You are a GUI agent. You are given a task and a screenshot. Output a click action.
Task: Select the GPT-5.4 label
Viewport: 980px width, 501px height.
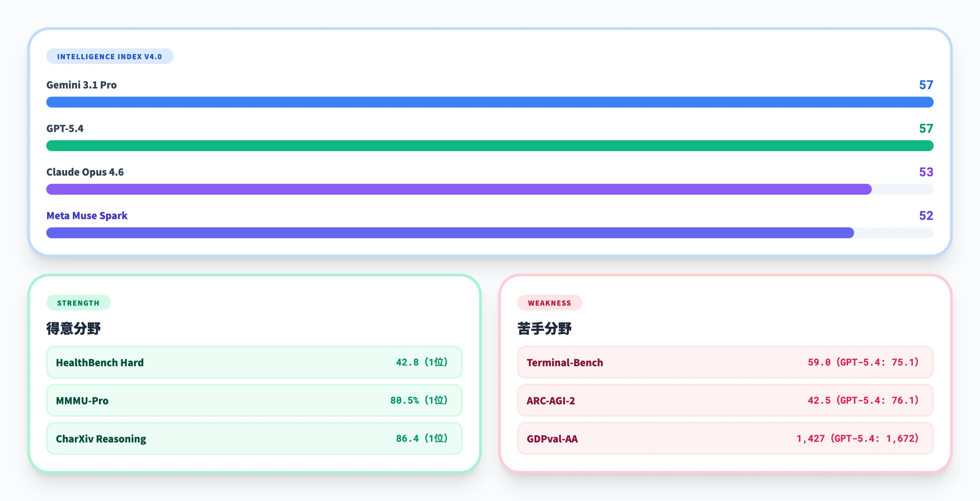tap(66, 128)
